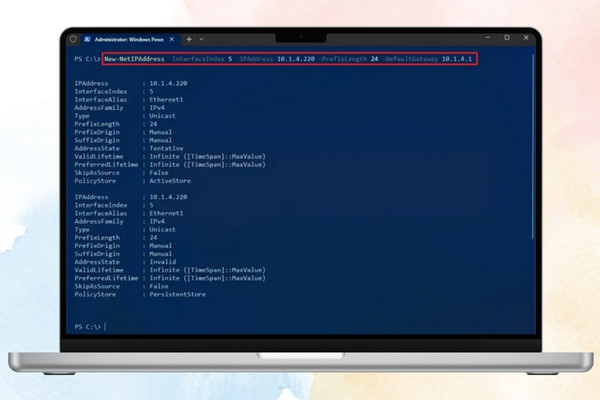Click the New-NetIPAddress command text
Image resolution: width=600 pixels, height=400 pixels.
coord(134,59)
